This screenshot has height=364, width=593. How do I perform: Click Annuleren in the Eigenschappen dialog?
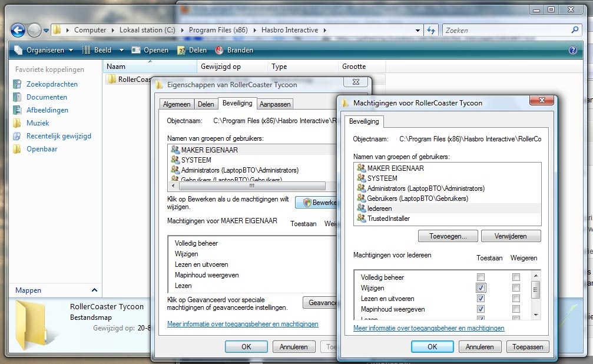pos(293,346)
